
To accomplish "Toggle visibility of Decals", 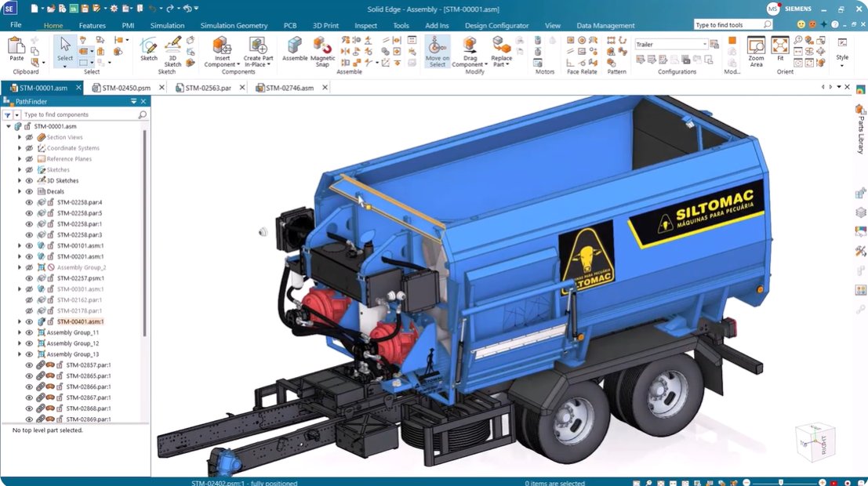I will click(29, 191).
